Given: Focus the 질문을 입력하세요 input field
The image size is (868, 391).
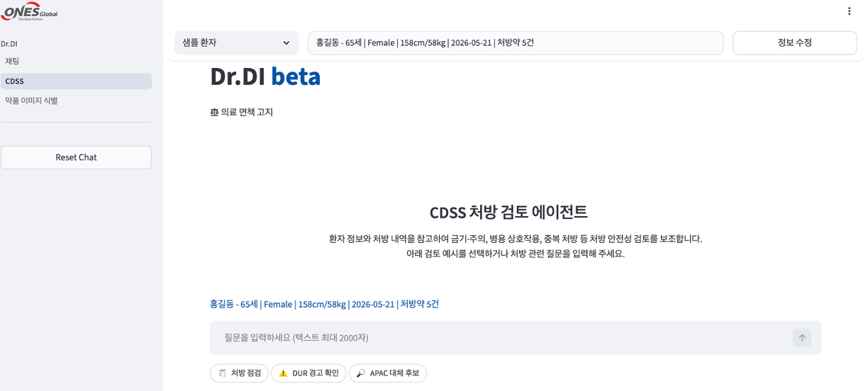Looking at the screenshot, I should (501, 338).
